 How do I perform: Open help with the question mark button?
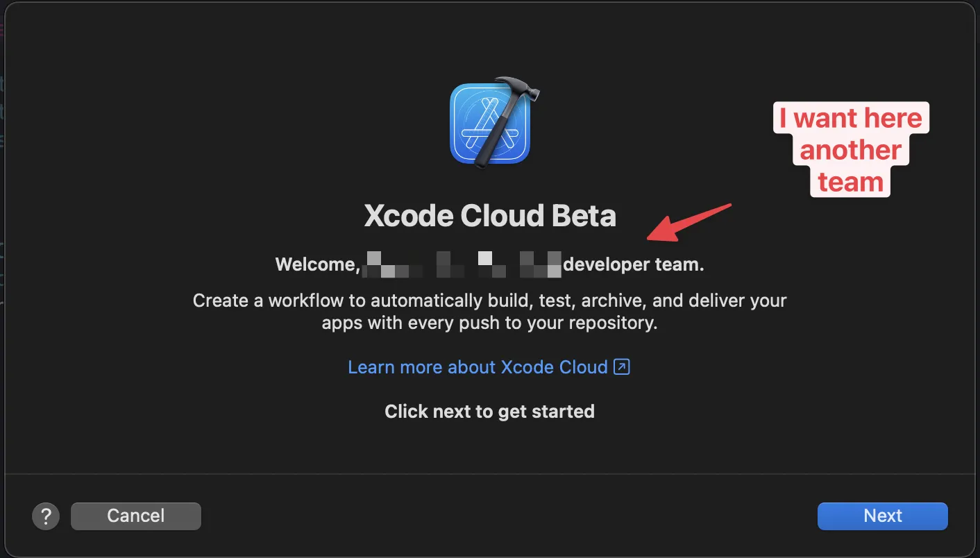[46, 516]
